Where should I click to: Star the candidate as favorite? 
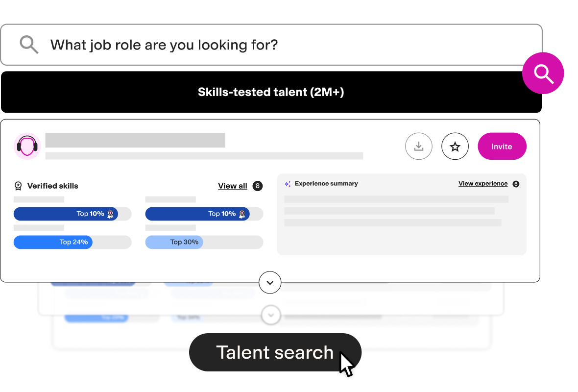point(455,146)
